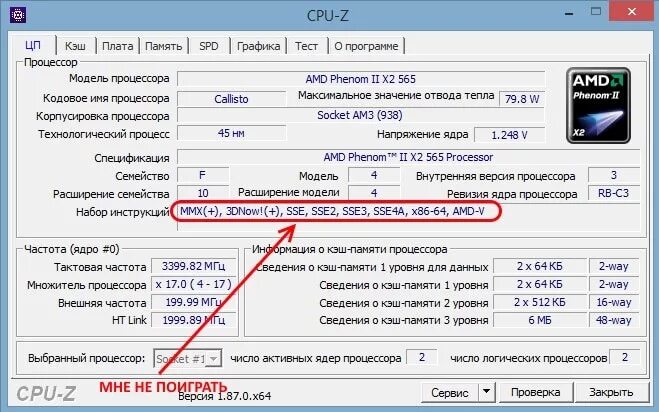Click the processor model field AMD Phenom II X2 565
Screen dimensions: 659x412
[x=361, y=79]
